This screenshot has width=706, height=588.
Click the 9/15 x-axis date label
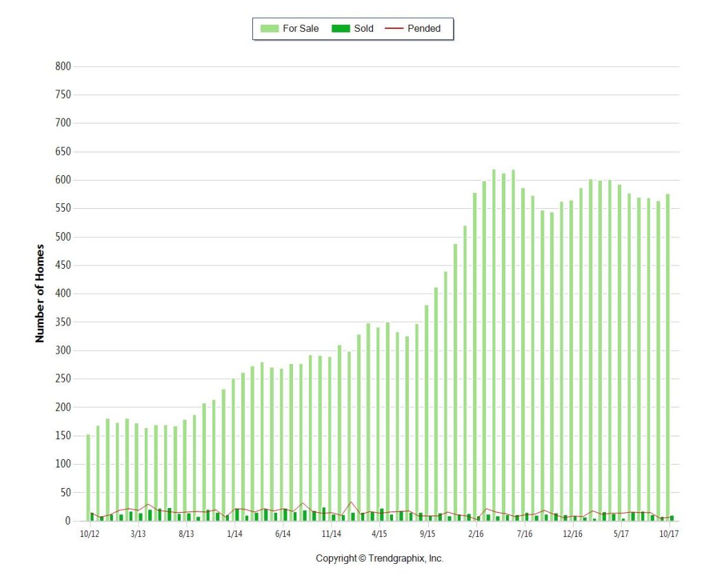pyautogui.click(x=427, y=534)
